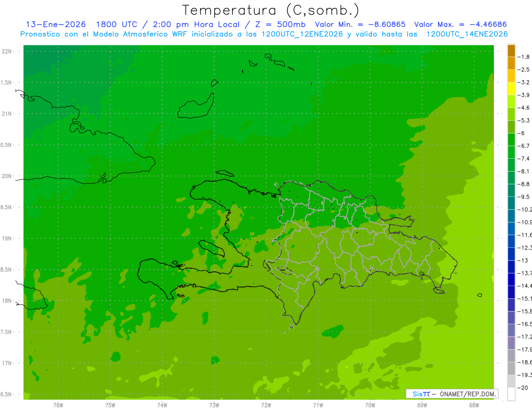Click the '-4.6' color bar label
This screenshot has height=411, width=532.
[523, 108]
